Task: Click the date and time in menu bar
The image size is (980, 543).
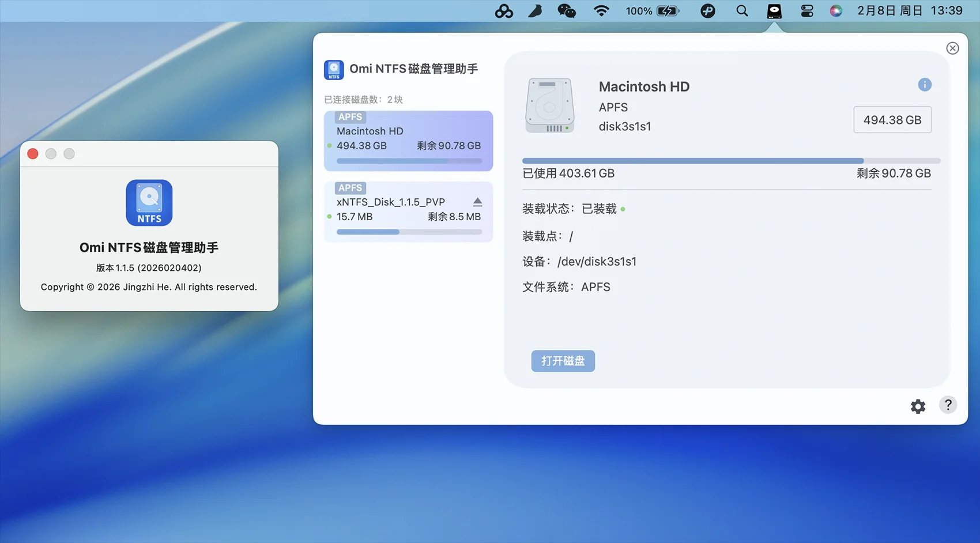Action: [909, 11]
